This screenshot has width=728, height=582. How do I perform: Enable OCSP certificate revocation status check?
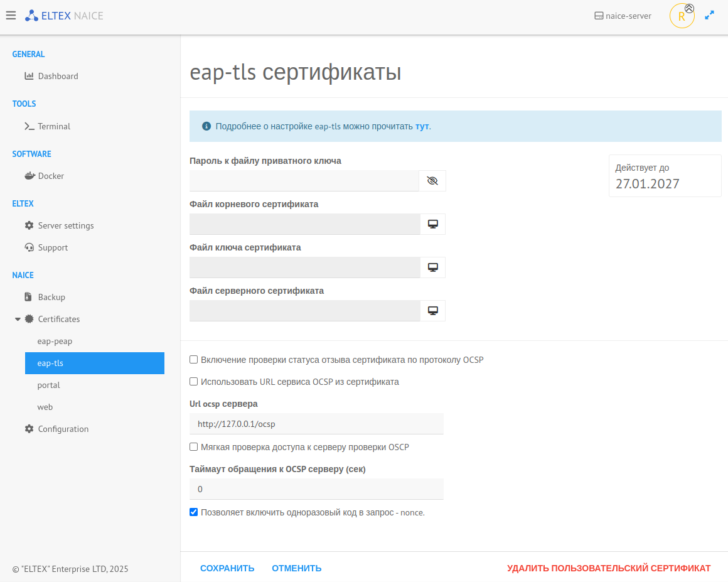click(194, 360)
